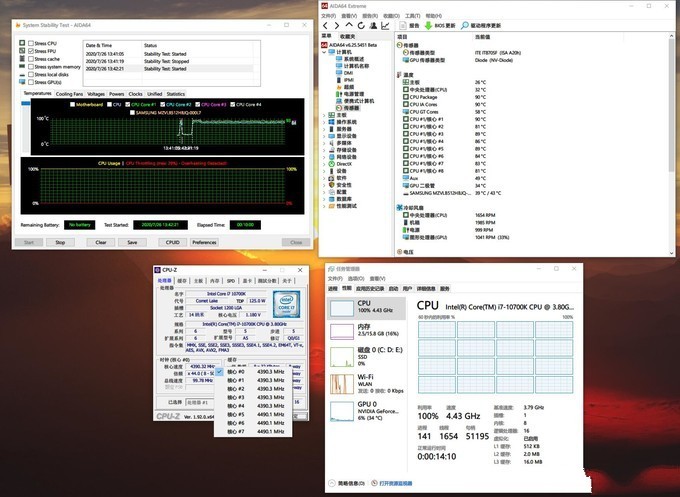Enable Stress GPU(s) checkbox
Viewport: 680px width, 497px height.
[31, 82]
